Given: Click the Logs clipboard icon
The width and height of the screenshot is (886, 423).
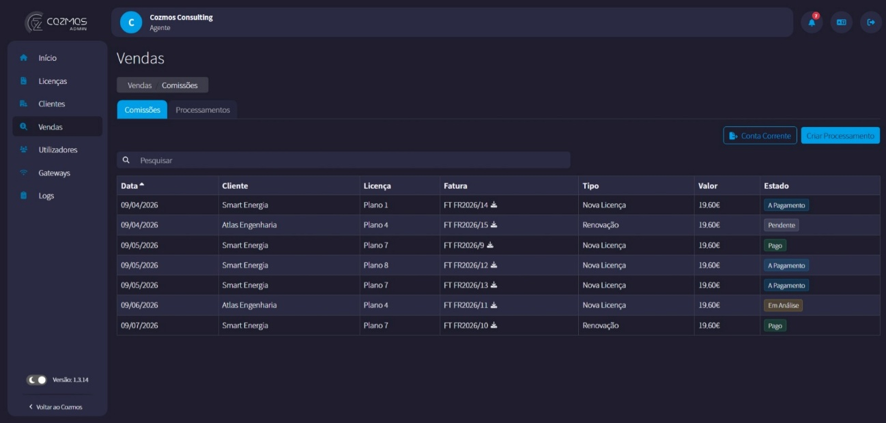Looking at the screenshot, I should [x=24, y=195].
